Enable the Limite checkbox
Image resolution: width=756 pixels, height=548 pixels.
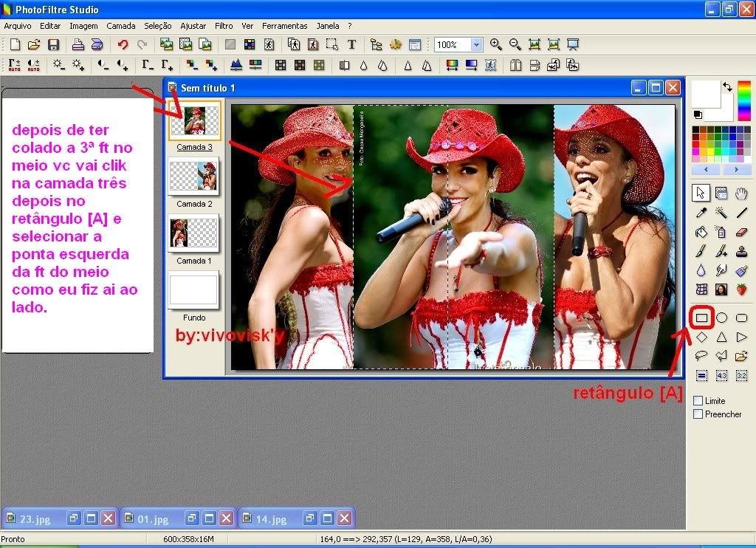point(698,401)
